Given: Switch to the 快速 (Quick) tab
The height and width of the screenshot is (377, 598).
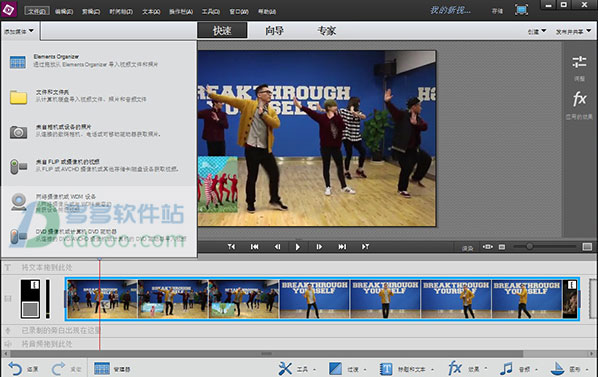Looking at the screenshot, I should (222, 30).
